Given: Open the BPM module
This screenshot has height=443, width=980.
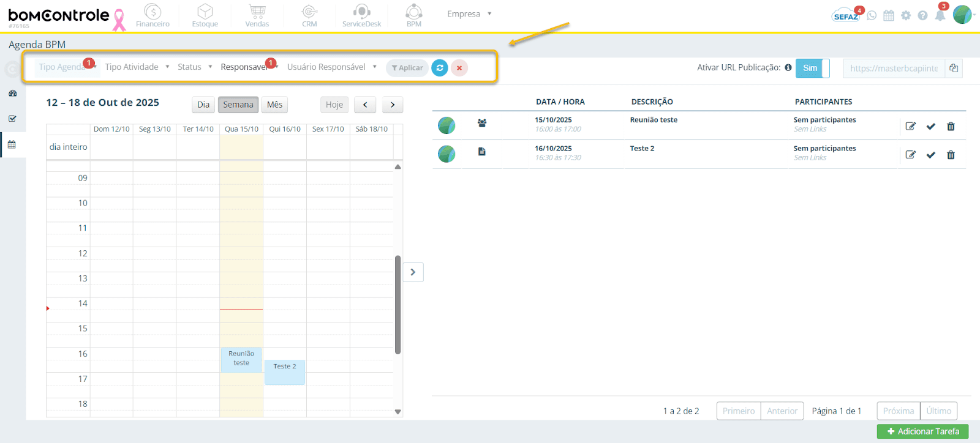Looking at the screenshot, I should [x=414, y=15].
